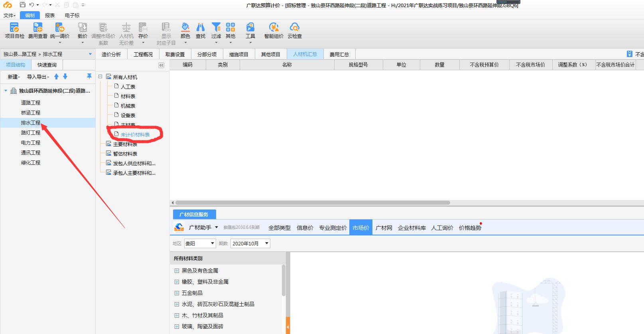The height and width of the screenshot is (334, 644).
Task: Click the 专业测定价 link
Action: (333, 228)
